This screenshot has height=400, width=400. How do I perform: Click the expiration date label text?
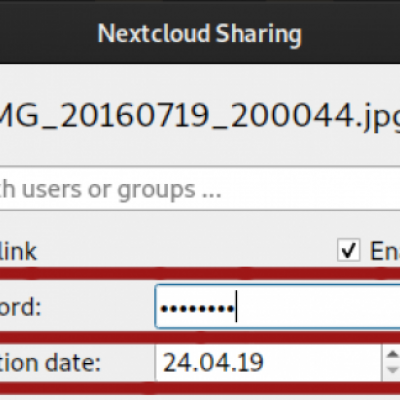[50, 362]
